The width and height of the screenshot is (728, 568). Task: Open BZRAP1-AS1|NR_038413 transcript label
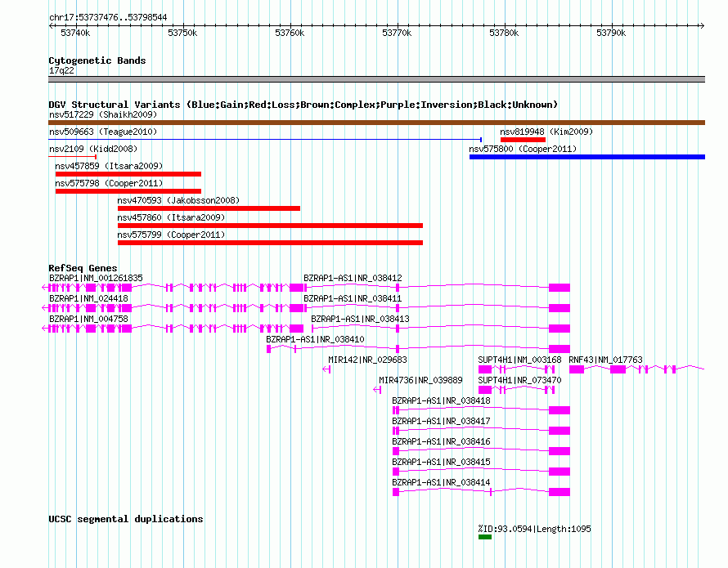click(x=360, y=319)
